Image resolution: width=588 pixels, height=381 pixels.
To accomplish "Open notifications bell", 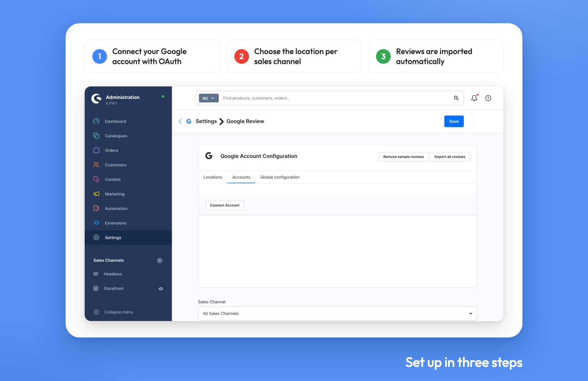I will point(474,98).
